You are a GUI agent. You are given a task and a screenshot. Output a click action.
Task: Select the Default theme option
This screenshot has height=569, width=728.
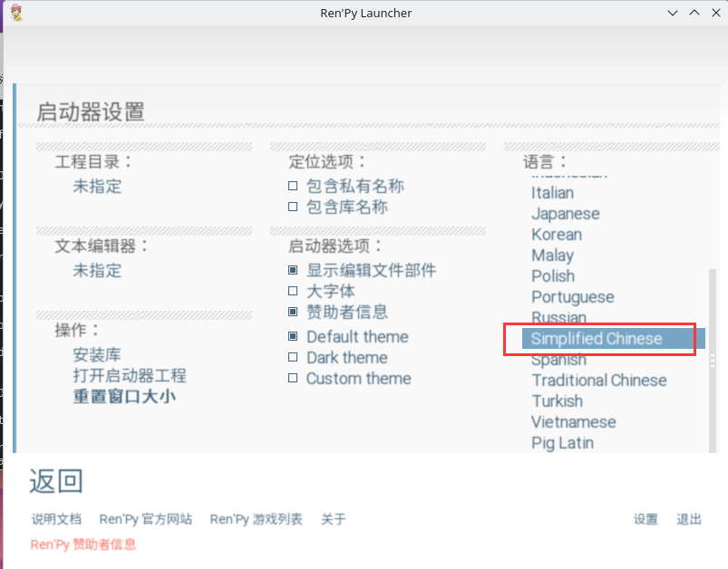coord(293,336)
